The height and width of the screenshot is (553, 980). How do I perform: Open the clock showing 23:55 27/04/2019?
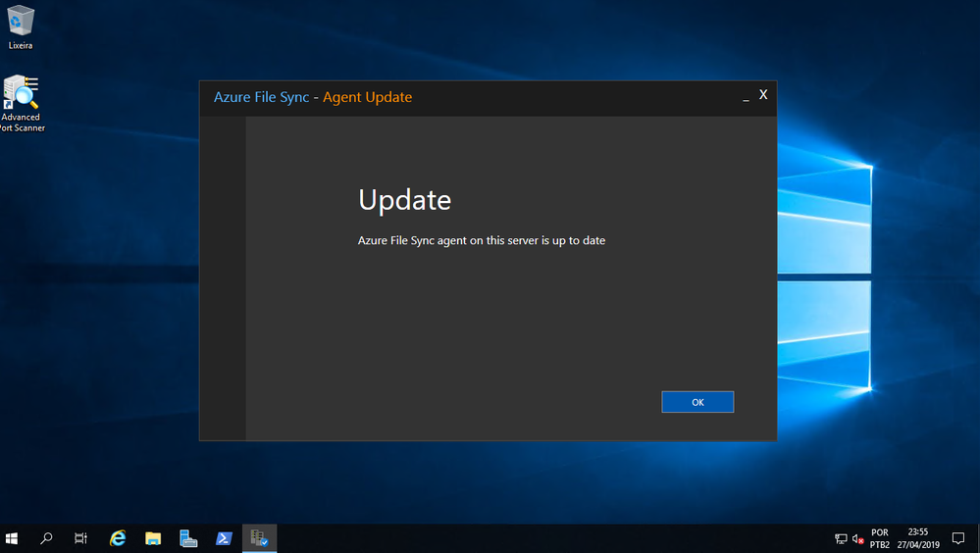(918, 538)
